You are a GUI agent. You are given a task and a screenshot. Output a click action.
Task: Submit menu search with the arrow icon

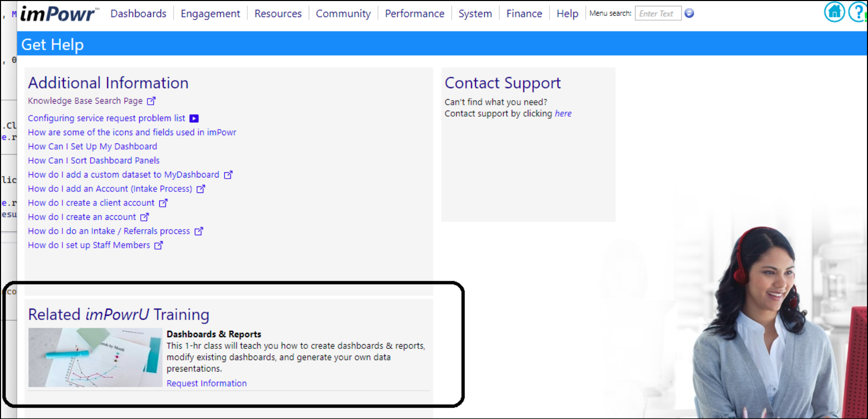(689, 13)
